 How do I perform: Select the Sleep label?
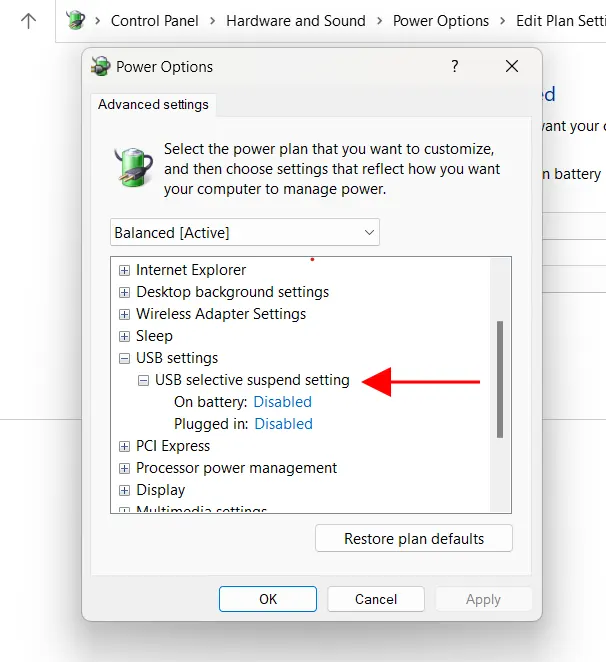[154, 336]
